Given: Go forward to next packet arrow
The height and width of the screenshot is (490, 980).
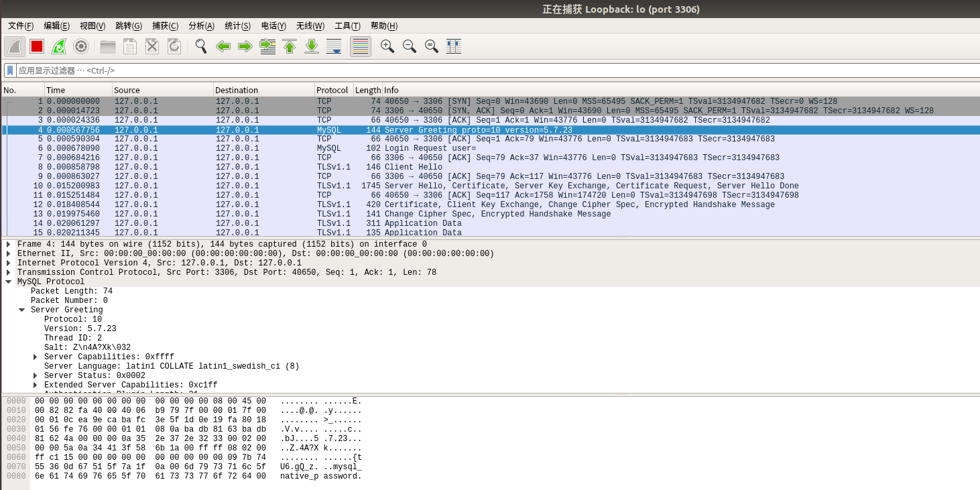Looking at the screenshot, I should tap(245, 46).
